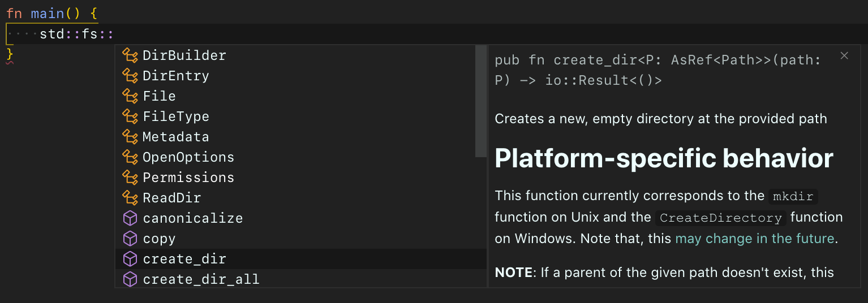Place cursor after std::fs:: in editor
Viewport: 868px width, 303px height.
[115, 34]
